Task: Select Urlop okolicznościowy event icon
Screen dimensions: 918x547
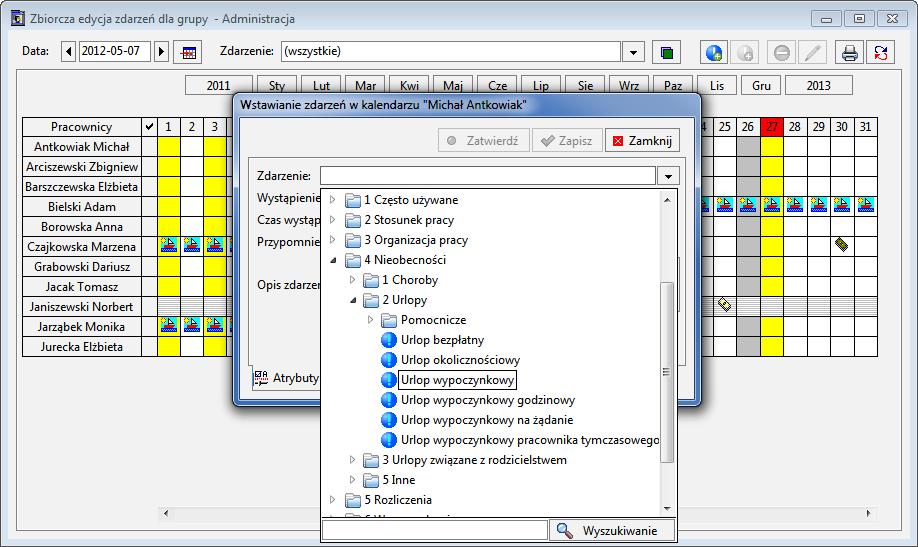Action: 389,360
